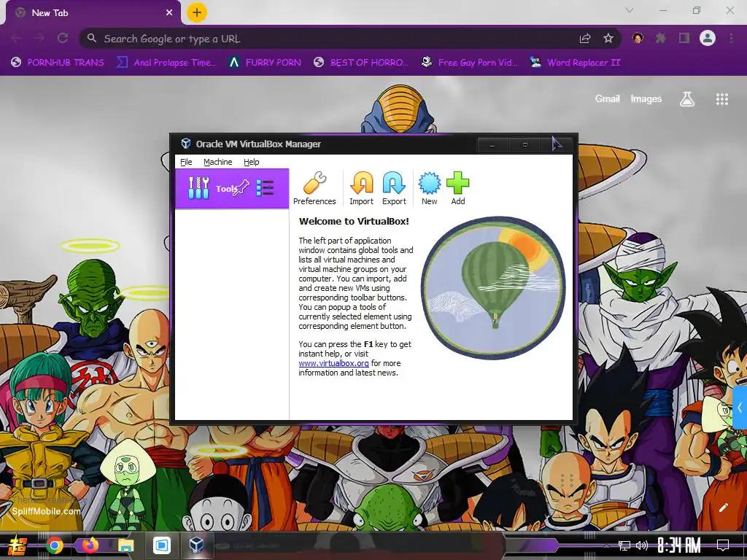The height and width of the screenshot is (560, 747).
Task: Open File Explorer from the taskbar
Action: tap(125, 545)
